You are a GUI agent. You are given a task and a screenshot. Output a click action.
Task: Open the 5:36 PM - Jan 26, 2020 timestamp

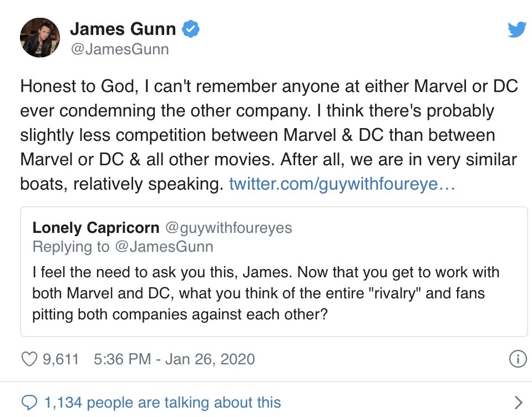(174, 359)
